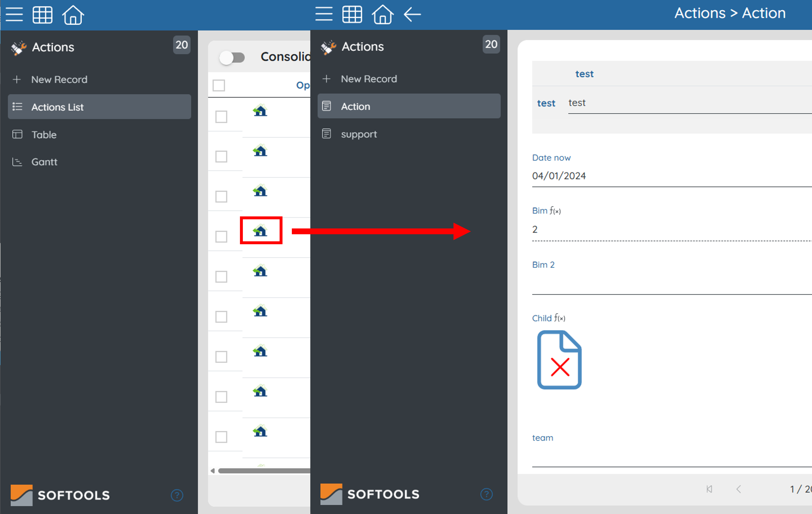Click the 20 record count badge, right sidebar

[491, 44]
